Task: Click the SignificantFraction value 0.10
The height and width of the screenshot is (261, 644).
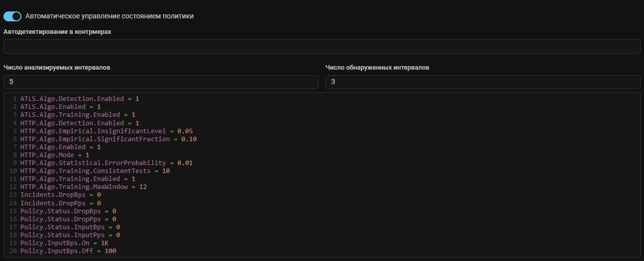Action: pos(189,139)
